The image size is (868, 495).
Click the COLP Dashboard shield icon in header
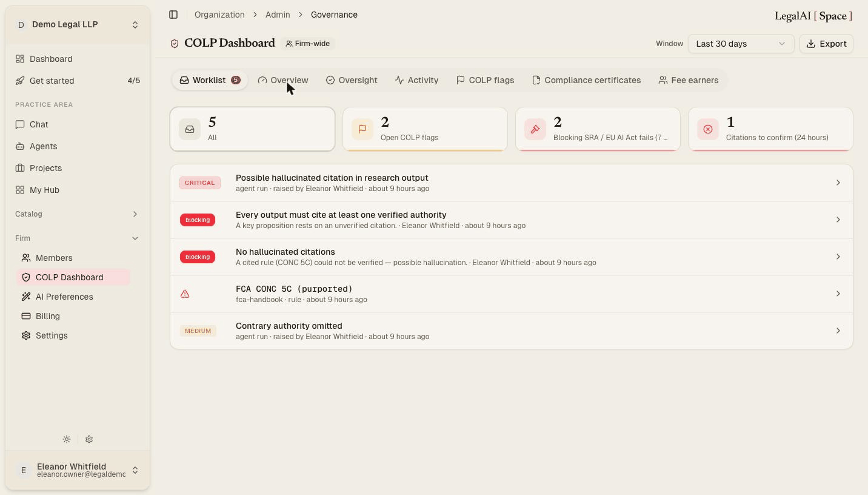tap(175, 44)
